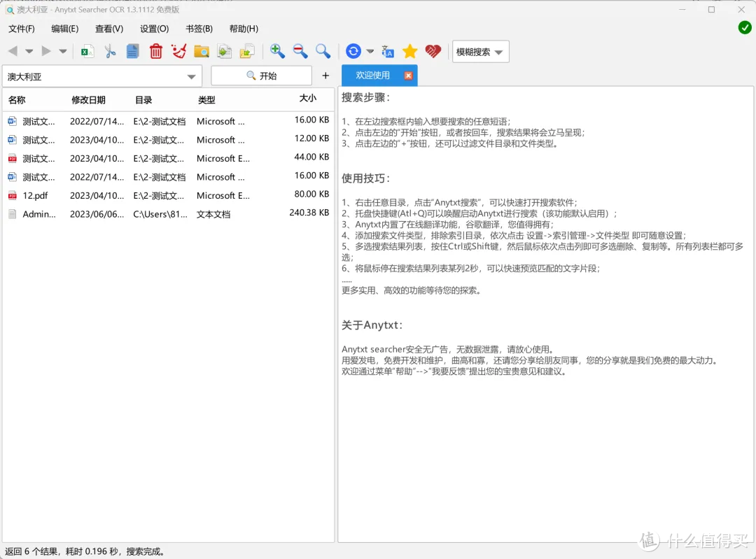Image resolution: width=756 pixels, height=559 pixels.
Task: Sort by the 修改日期 column header
Action: point(88,100)
